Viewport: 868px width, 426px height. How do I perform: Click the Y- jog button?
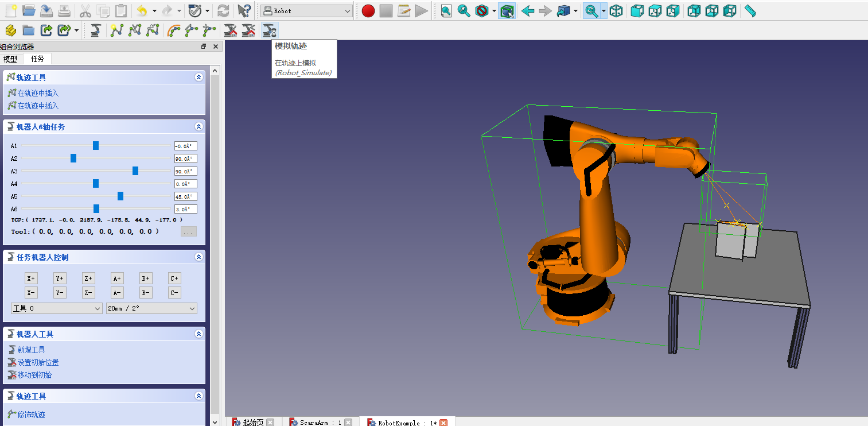60,293
